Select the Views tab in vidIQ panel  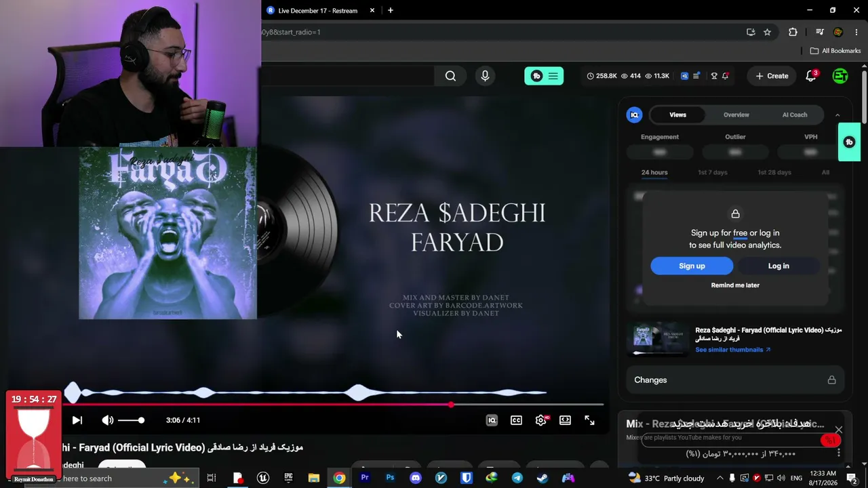click(678, 115)
